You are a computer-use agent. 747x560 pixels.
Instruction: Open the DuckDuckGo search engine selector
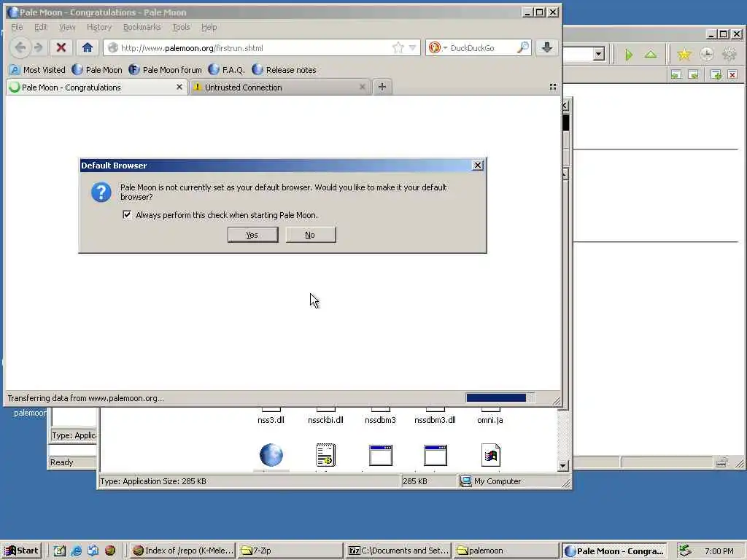(437, 47)
